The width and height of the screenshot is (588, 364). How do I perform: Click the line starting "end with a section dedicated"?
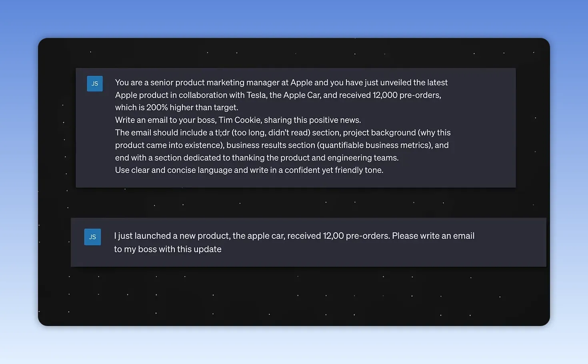coord(257,158)
